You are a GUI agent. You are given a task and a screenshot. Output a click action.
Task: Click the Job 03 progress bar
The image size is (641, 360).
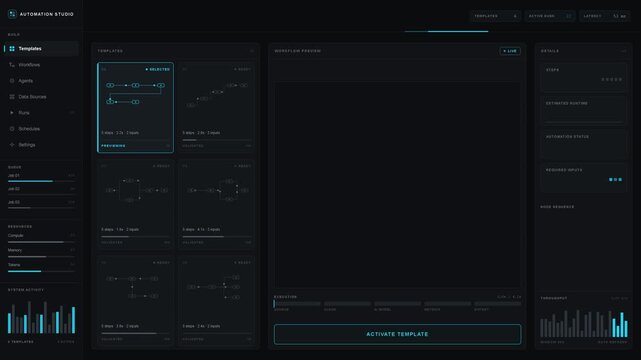click(41, 208)
